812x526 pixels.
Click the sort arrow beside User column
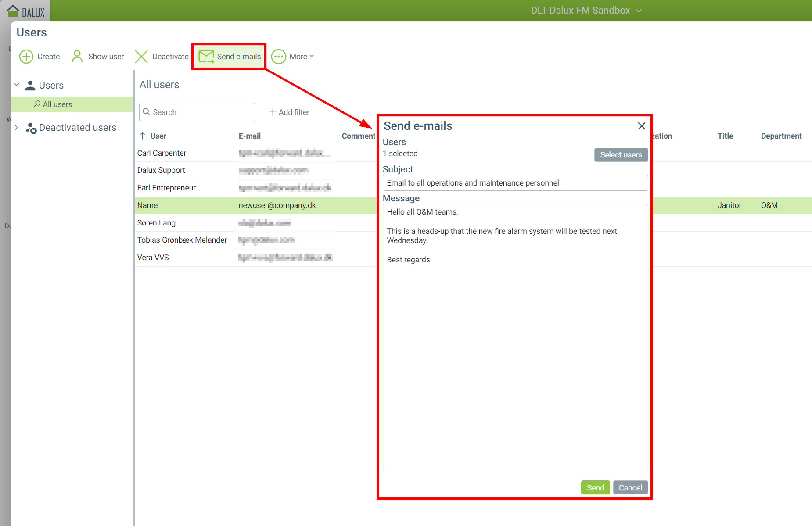[143, 136]
